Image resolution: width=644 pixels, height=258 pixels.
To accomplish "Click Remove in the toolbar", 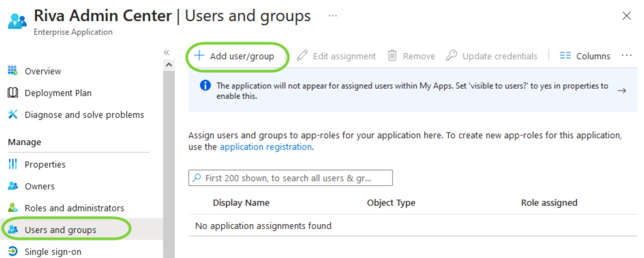I will click(411, 56).
